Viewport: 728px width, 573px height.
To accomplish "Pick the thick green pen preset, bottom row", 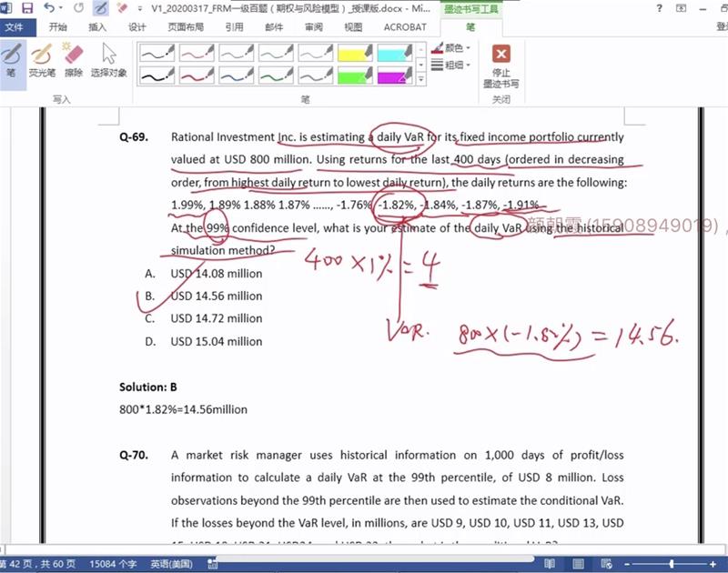I will (x=276, y=75).
